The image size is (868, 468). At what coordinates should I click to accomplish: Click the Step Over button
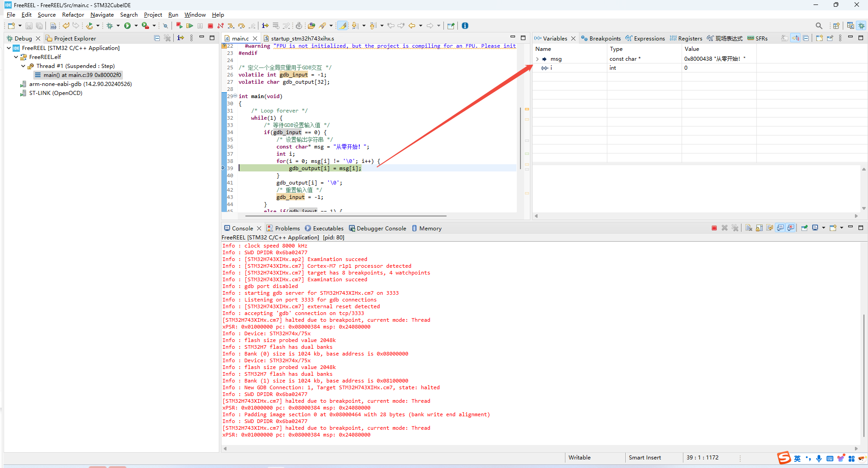click(x=241, y=26)
